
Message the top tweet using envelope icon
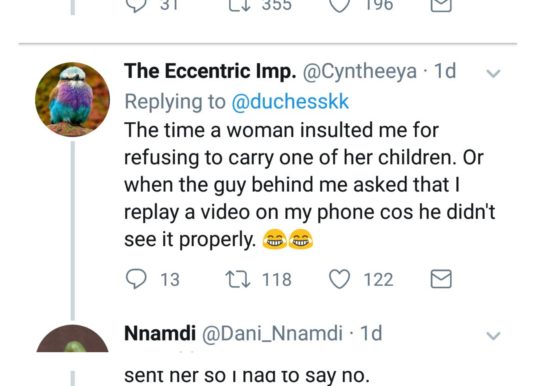441,5
